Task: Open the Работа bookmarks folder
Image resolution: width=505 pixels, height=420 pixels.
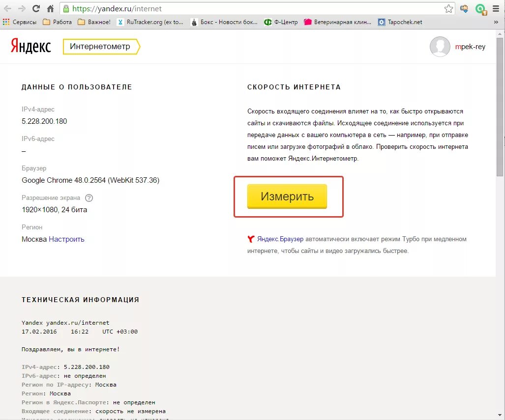Action: click(58, 22)
